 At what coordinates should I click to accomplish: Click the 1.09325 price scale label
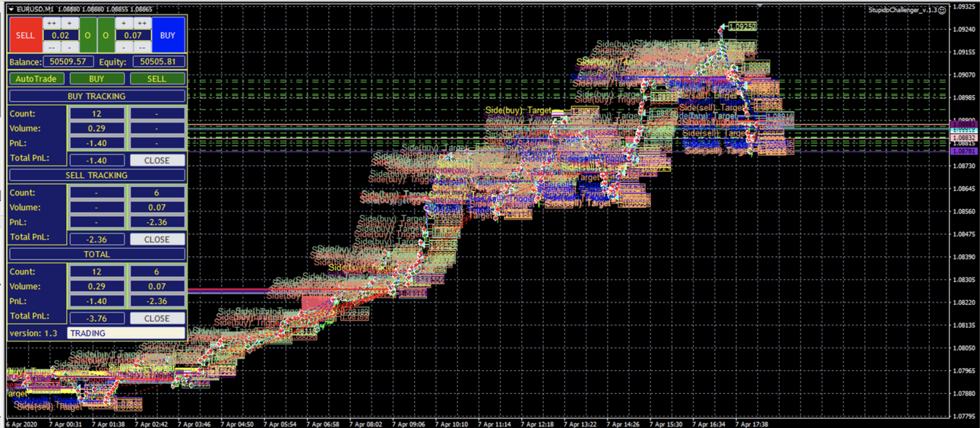coord(965,7)
